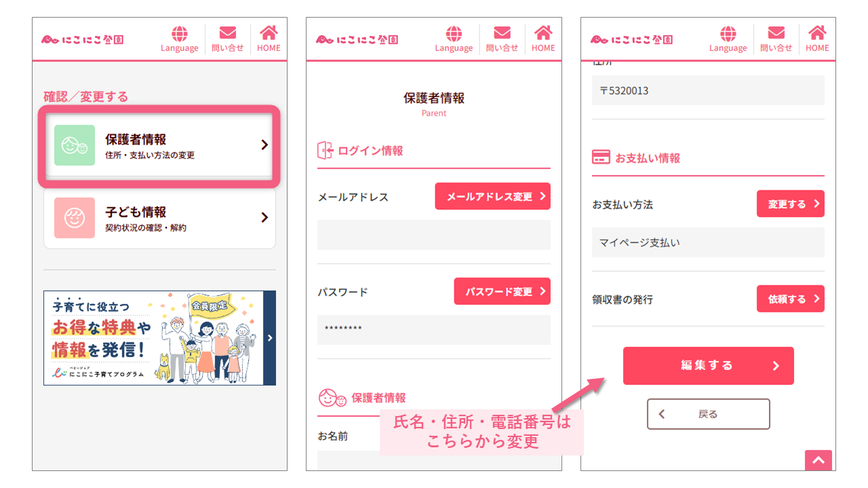The height and width of the screenshot is (488, 868).
Task: Select the pink child face icon on 子ども情報 card
Action: click(x=75, y=218)
